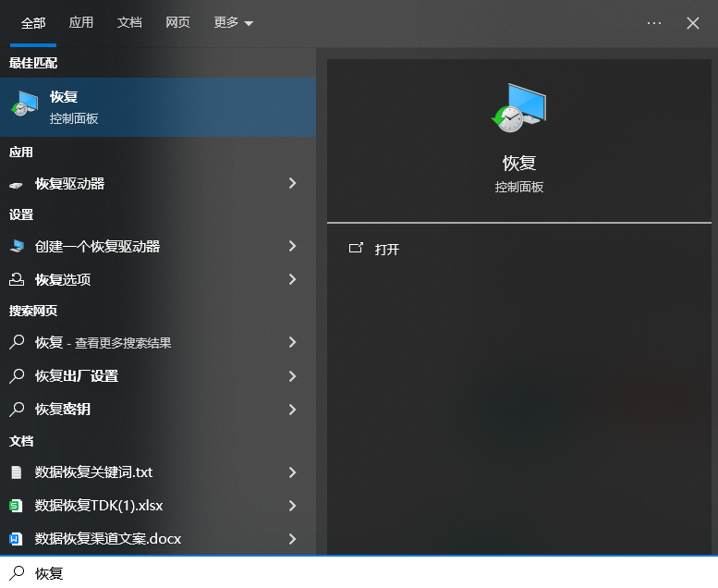Select the 网页 search tab

[x=177, y=22]
